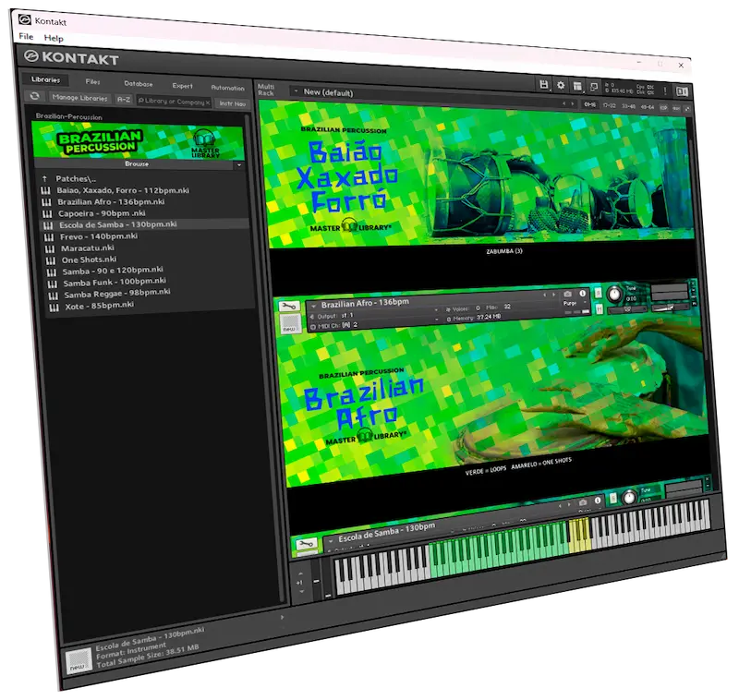Image resolution: width=739 pixels, height=700 pixels.
Task: Click the KSP button in rack header
Action: coord(664,108)
